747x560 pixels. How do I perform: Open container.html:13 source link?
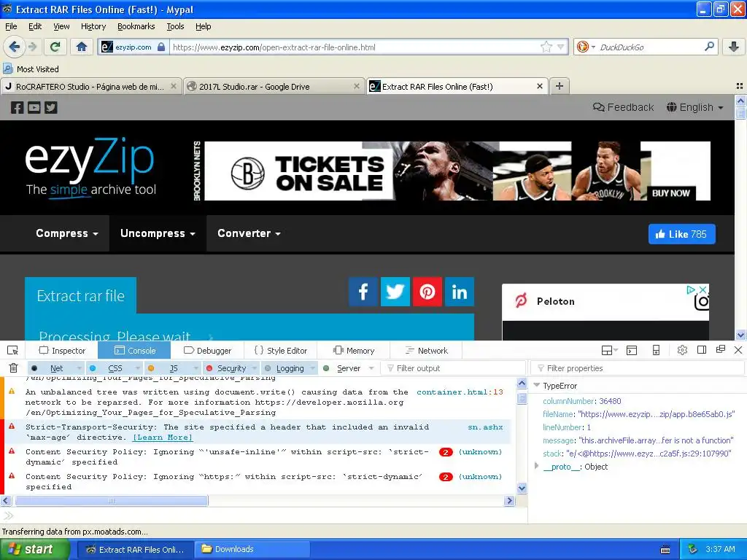pyautogui.click(x=460, y=392)
